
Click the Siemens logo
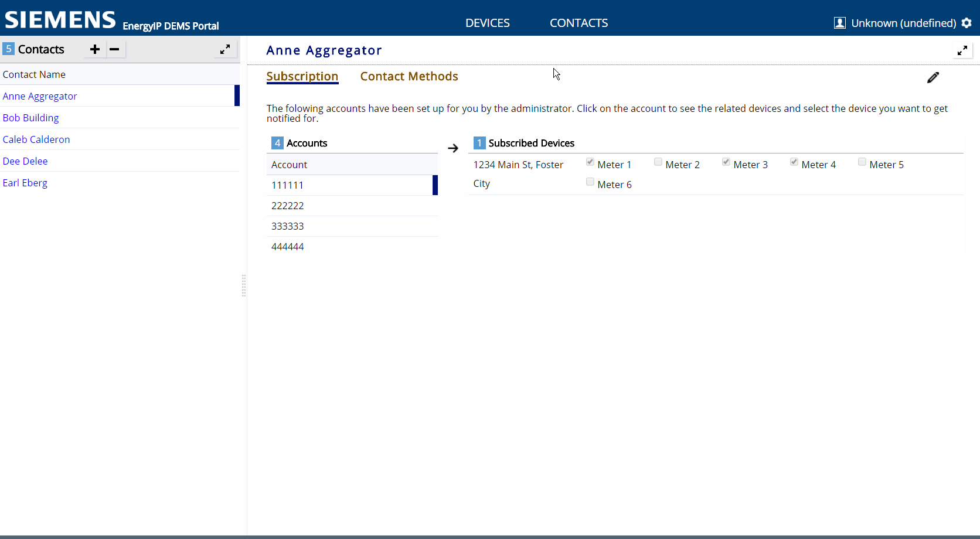pos(60,20)
